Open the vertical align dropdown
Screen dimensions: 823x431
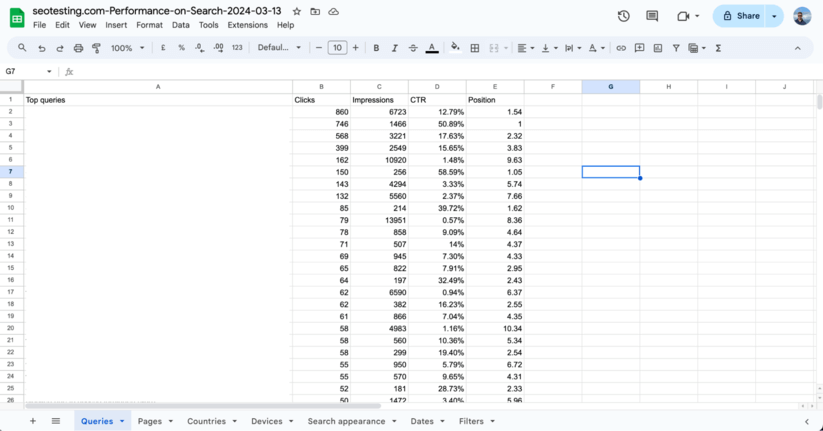click(549, 48)
